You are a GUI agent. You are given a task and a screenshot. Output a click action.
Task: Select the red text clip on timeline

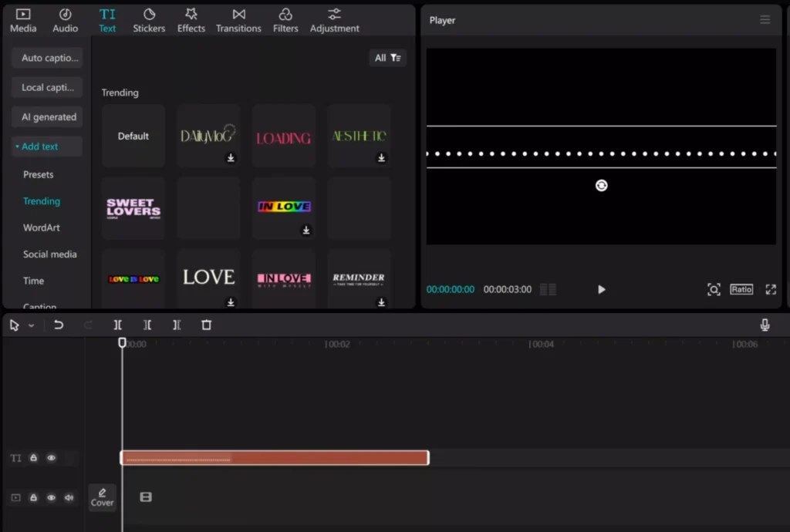tap(275, 457)
